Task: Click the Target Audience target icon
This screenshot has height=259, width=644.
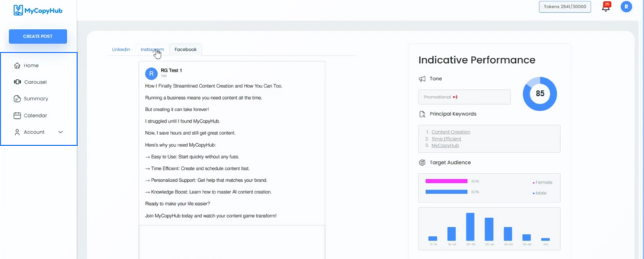Action: pos(422,163)
